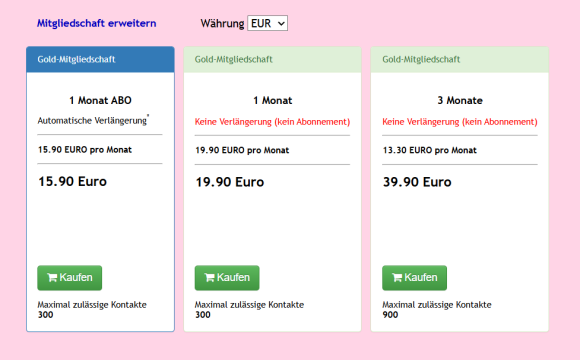Image resolution: width=580 pixels, height=360 pixels.
Task: Click the 1 Monat ABO plan title
Action: 100,100
